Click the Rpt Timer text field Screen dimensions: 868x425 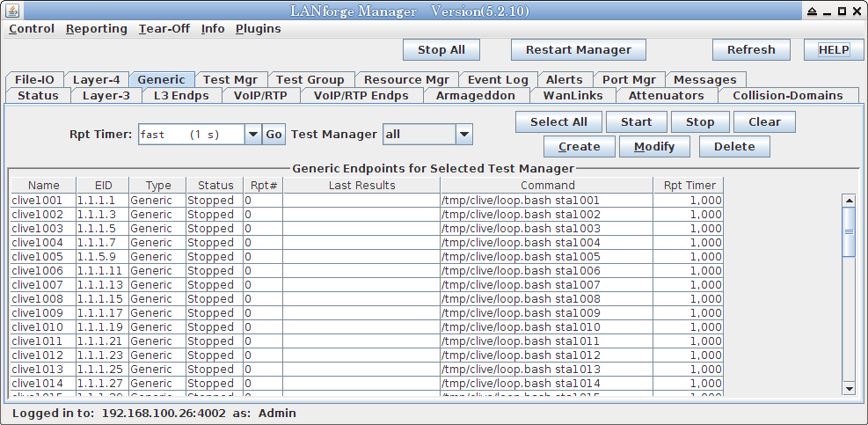(191, 134)
